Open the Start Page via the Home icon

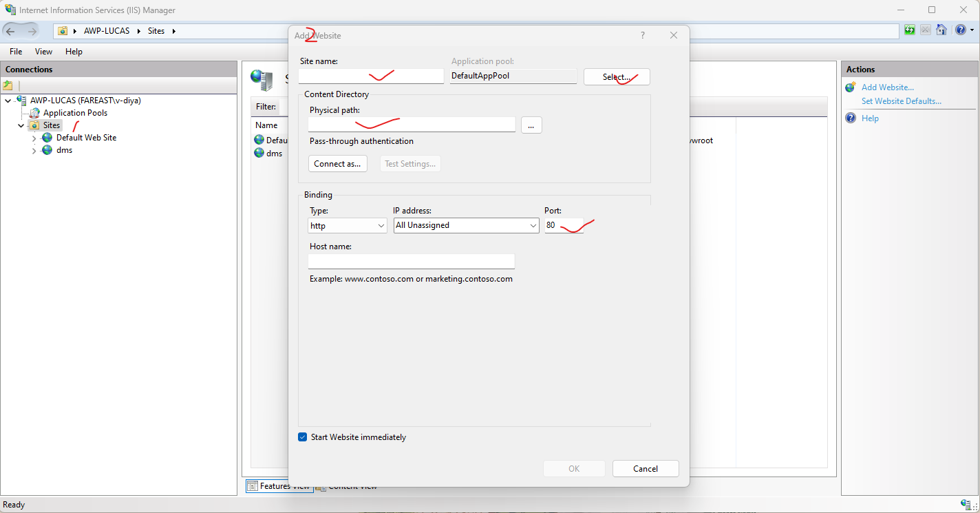(x=941, y=30)
